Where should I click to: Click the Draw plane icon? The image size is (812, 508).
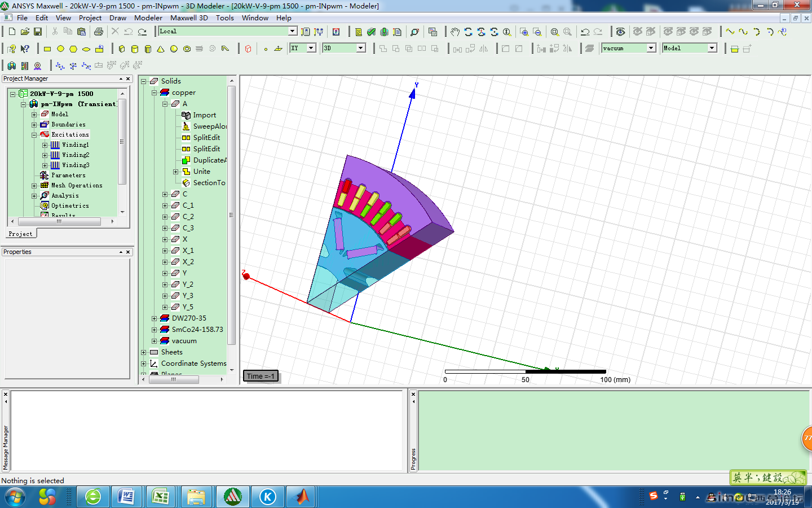(279, 49)
